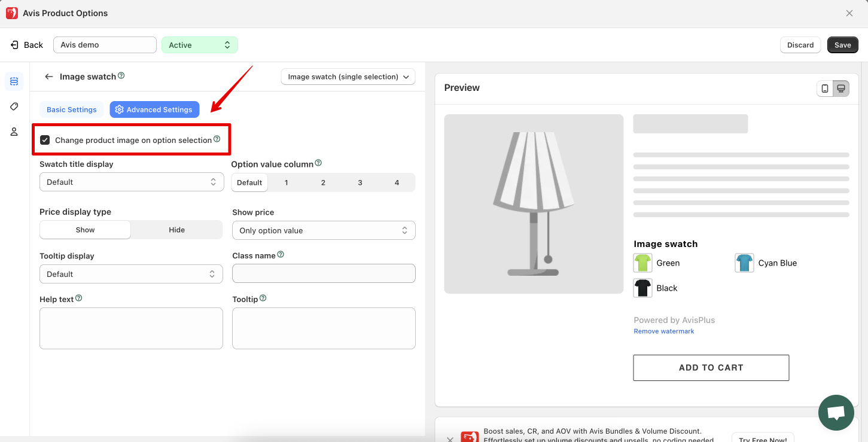Click the tag icon in left sidebar
The image size is (868, 442).
(14, 106)
